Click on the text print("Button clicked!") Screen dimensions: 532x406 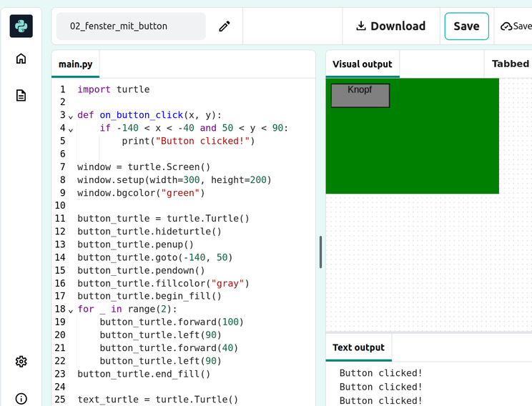(x=188, y=141)
